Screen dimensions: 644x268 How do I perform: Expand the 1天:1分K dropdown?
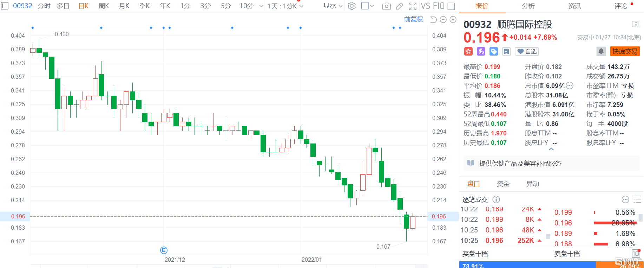tap(285, 6)
